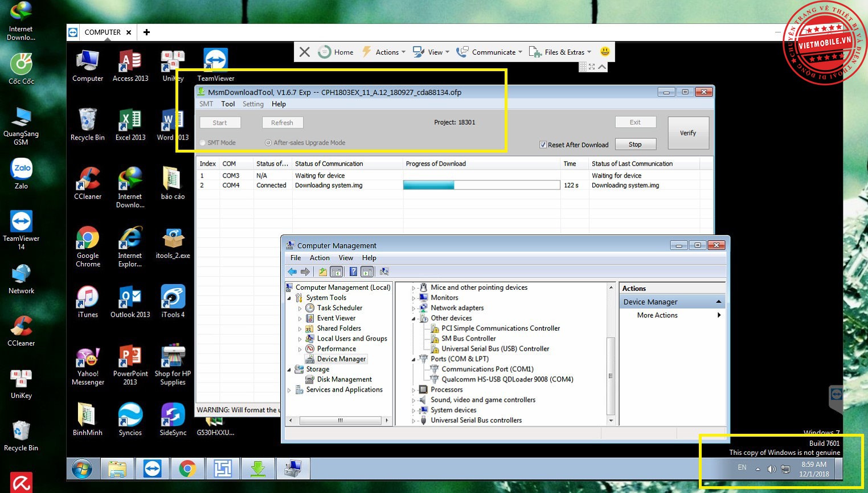The height and width of the screenshot is (493, 868).
Task: Open File menu in Computer Management
Action: pyautogui.click(x=296, y=258)
